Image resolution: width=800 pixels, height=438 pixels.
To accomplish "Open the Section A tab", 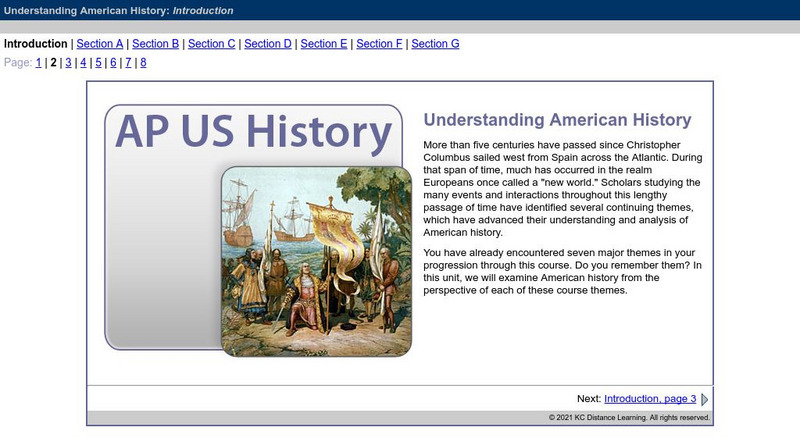I will point(100,44).
